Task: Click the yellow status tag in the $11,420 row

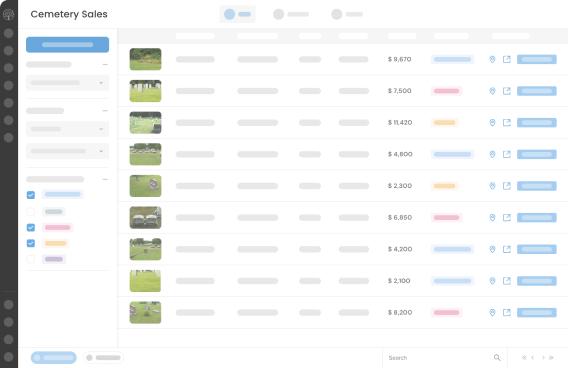Action: pos(444,122)
